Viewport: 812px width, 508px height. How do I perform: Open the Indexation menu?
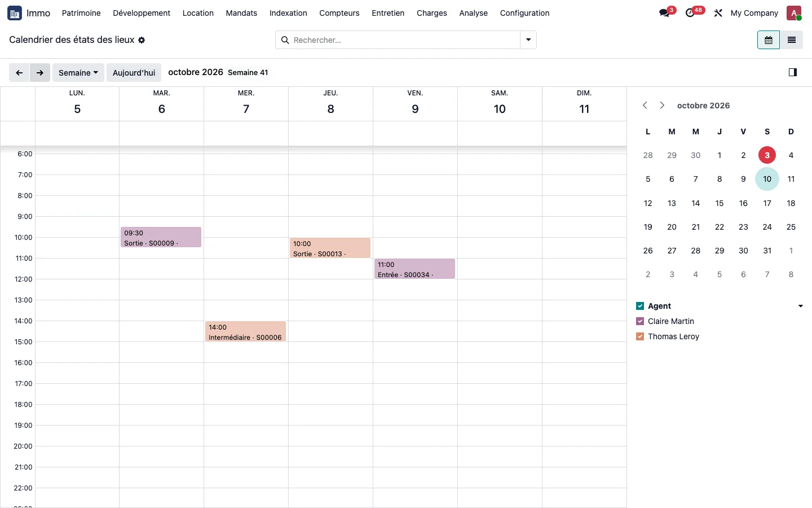point(288,13)
